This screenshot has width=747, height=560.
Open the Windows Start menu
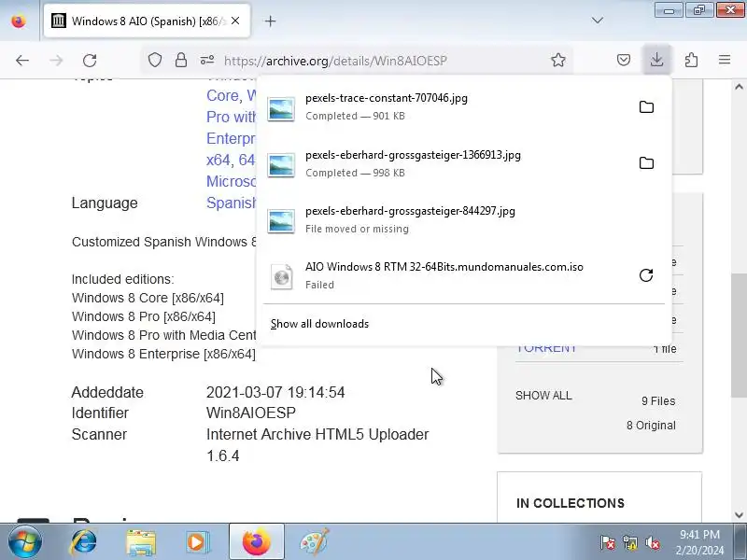(23, 542)
